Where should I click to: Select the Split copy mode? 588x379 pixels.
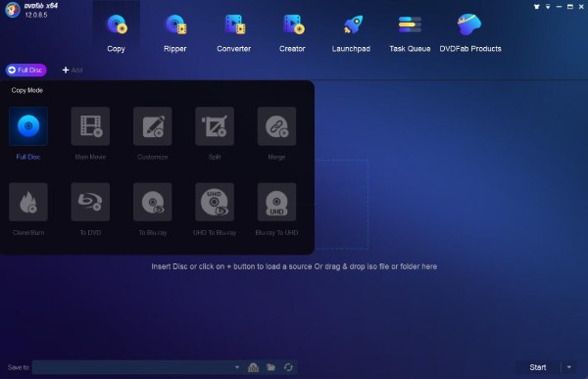click(215, 126)
